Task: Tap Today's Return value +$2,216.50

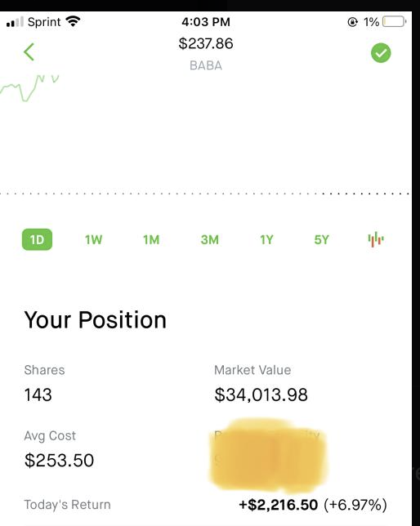Action: tap(278, 505)
